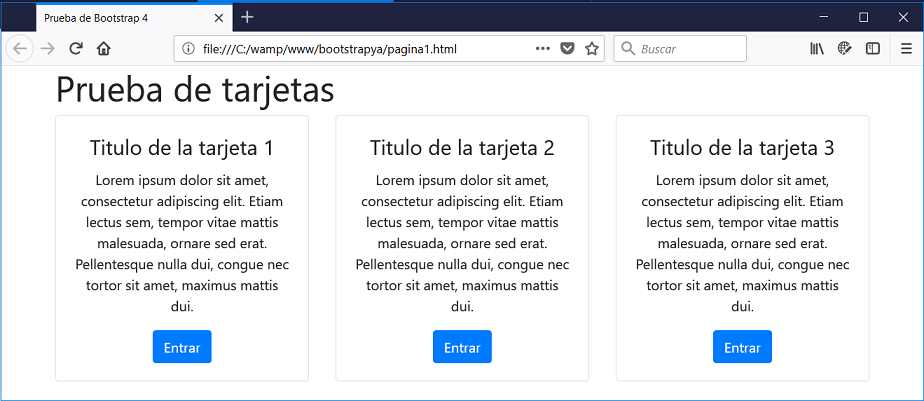
Task: Click title Titulo de la tarjeta 1
Action: tap(182, 148)
